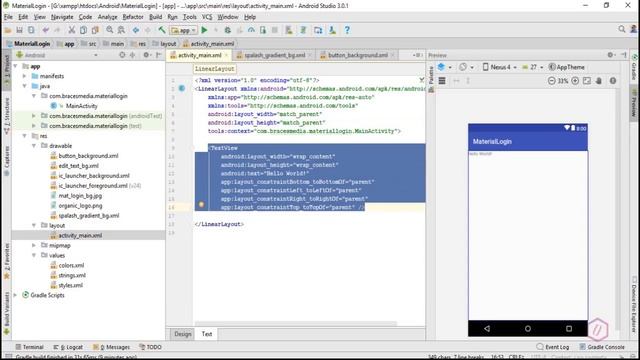Expand the mipmap folder
The image size is (640, 360).
point(34,245)
